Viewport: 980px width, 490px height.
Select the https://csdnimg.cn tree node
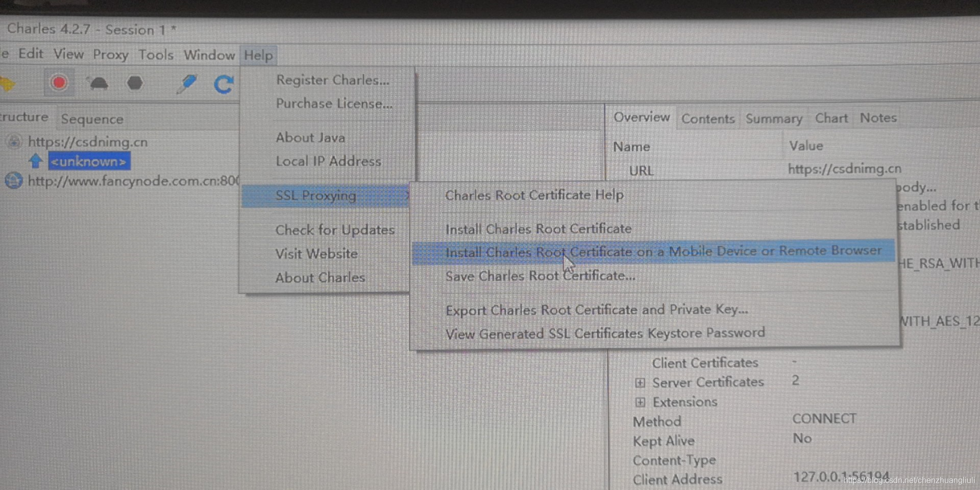[87, 141]
